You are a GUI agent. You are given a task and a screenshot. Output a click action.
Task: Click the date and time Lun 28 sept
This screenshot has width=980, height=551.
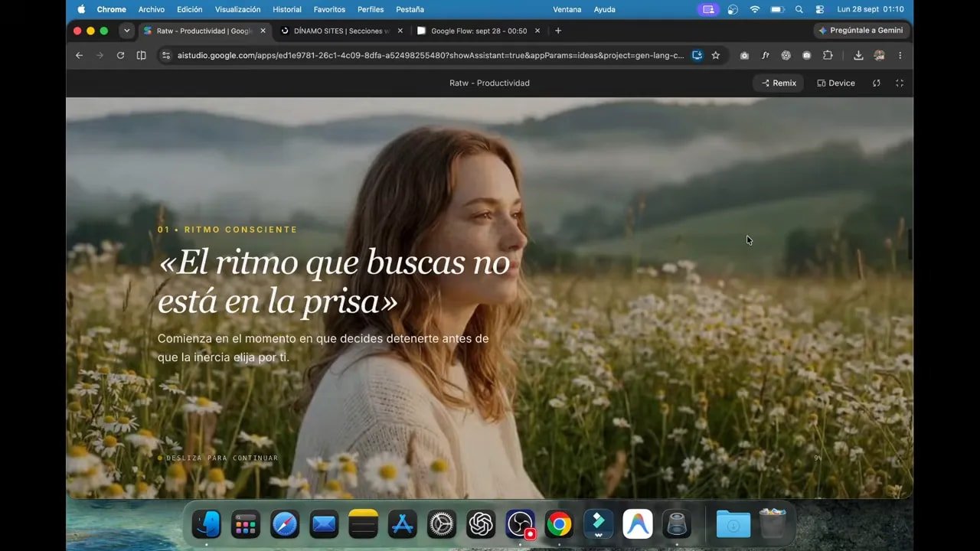coord(871,9)
